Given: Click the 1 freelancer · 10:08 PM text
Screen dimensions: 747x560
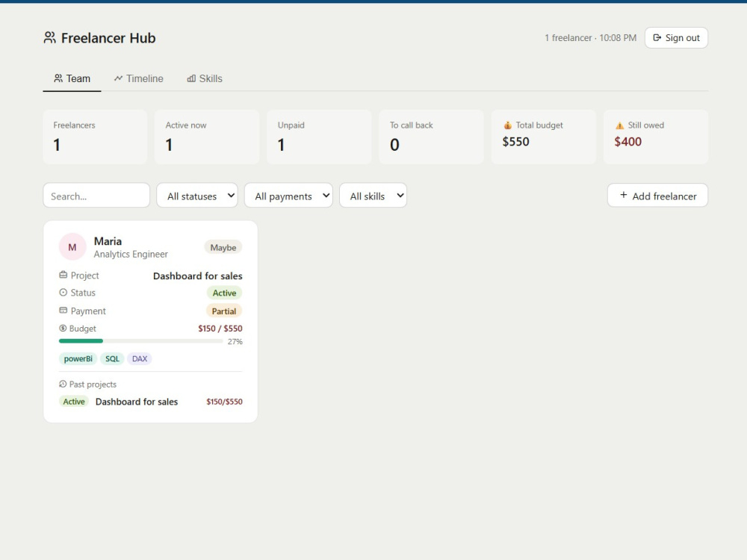Looking at the screenshot, I should pos(591,37).
